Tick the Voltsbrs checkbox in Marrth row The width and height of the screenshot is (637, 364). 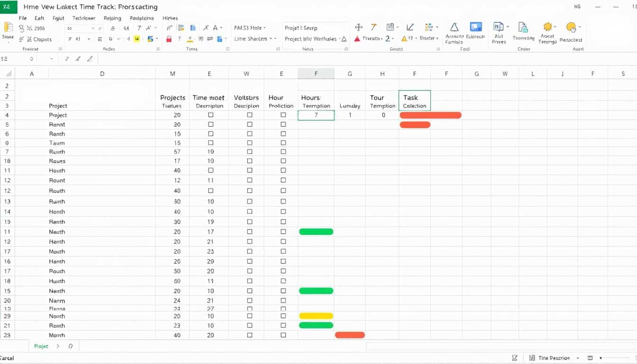point(250,335)
